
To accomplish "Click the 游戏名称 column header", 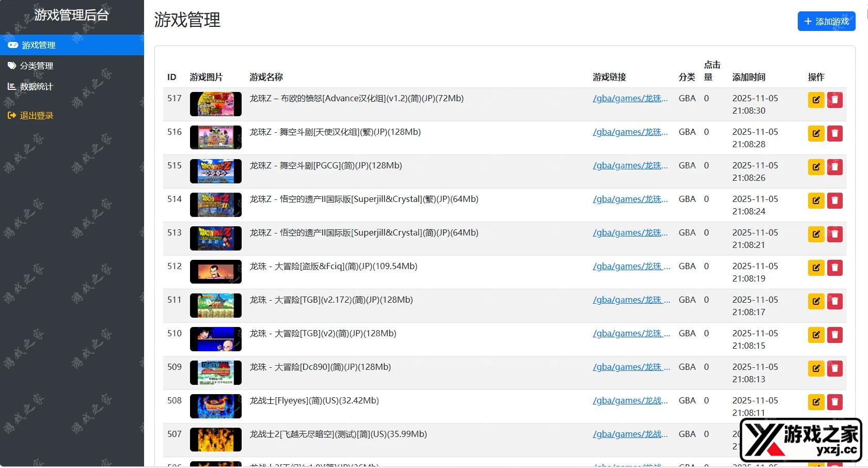I will [x=266, y=77].
